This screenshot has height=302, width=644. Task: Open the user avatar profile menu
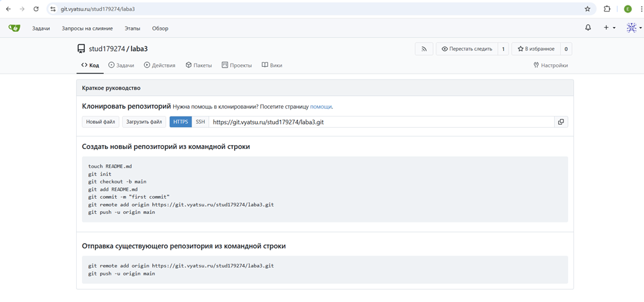point(633,28)
